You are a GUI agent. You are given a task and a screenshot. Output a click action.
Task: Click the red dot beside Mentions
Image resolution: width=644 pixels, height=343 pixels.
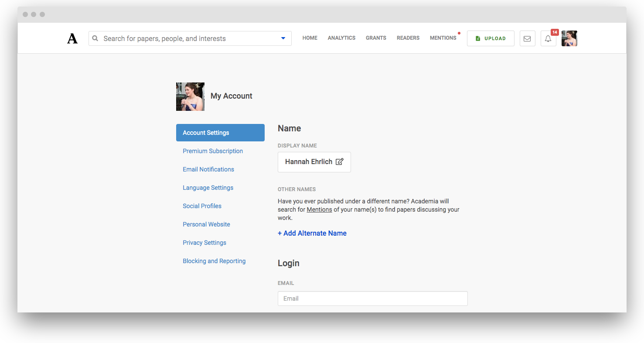point(459,33)
